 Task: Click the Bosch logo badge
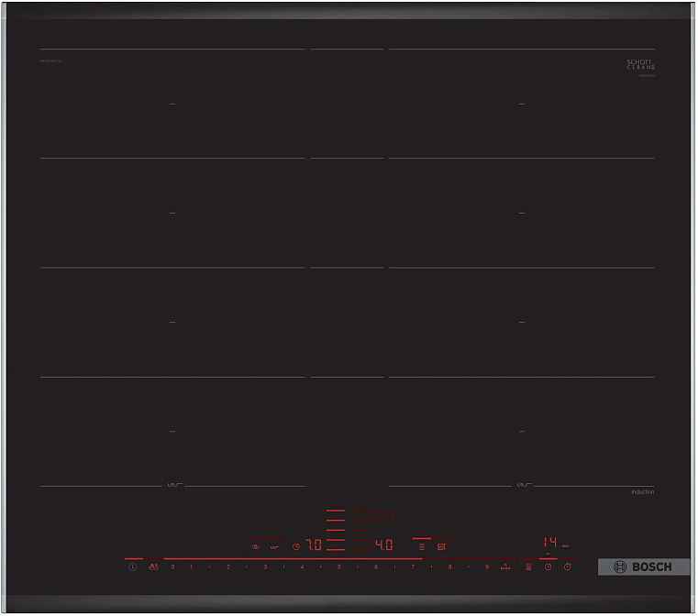tap(644, 567)
